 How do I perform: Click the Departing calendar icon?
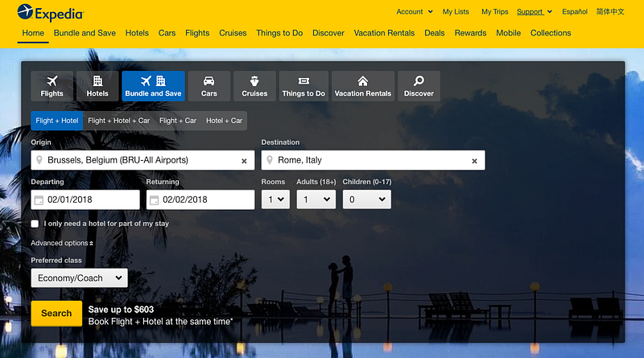pyautogui.click(x=39, y=200)
